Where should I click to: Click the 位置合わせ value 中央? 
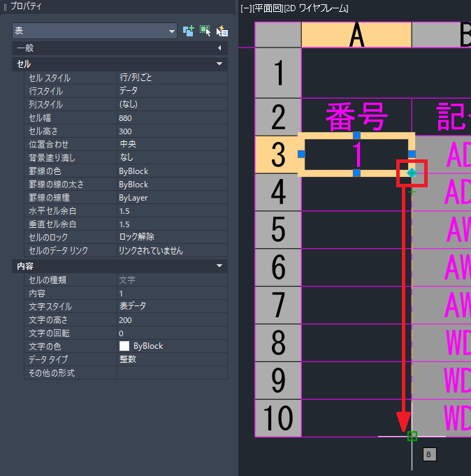pos(171,144)
